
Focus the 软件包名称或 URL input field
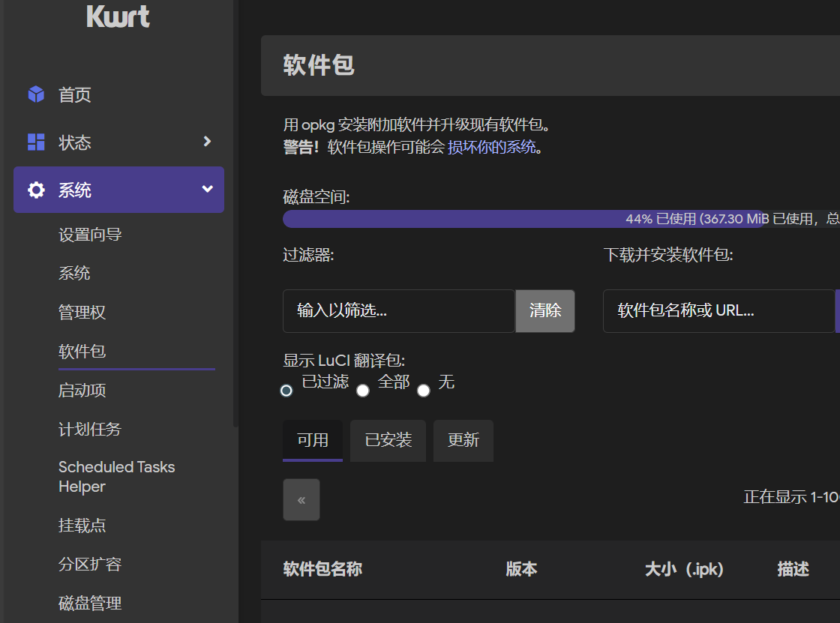[x=719, y=310]
